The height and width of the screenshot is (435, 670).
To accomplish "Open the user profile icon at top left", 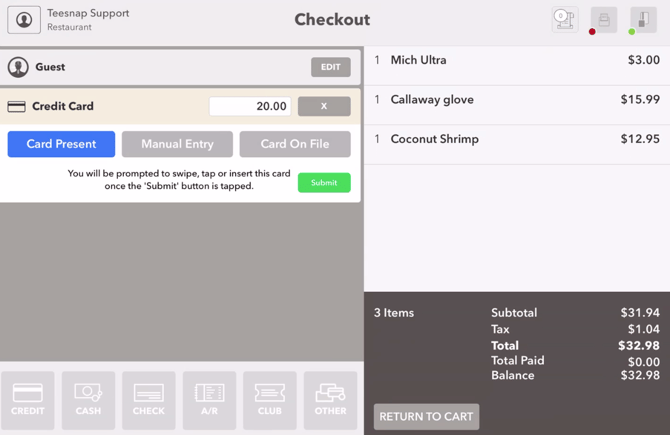I will coord(24,20).
